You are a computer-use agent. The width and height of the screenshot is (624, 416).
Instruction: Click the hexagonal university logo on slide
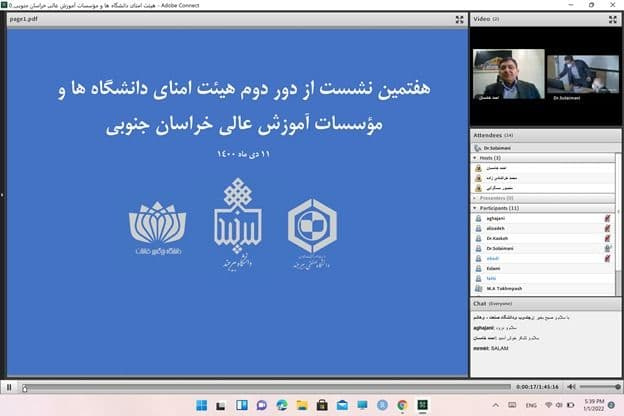click(312, 234)
